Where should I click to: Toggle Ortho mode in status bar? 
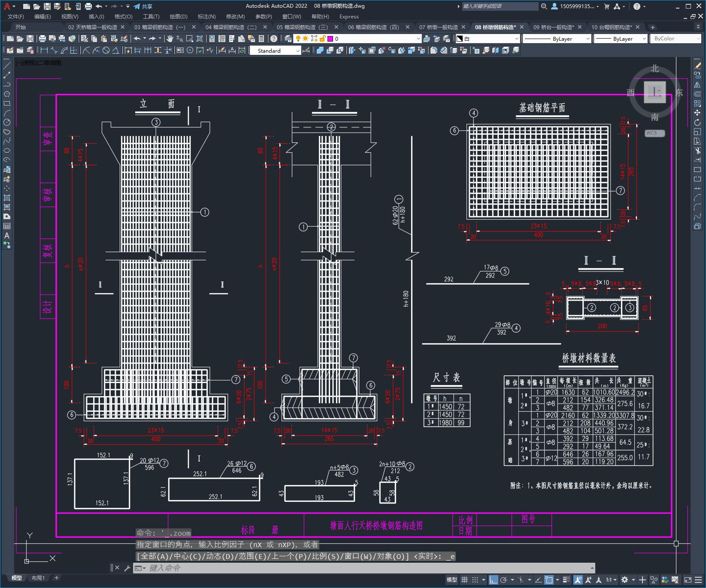tap(493, 580)
